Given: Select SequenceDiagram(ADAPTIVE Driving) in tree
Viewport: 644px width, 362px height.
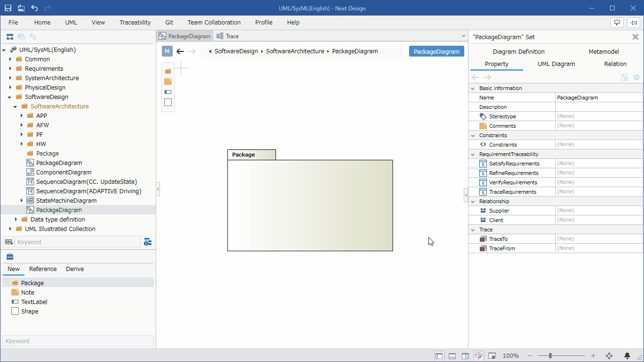Looking at the screenshot, I should coord(89,191).
